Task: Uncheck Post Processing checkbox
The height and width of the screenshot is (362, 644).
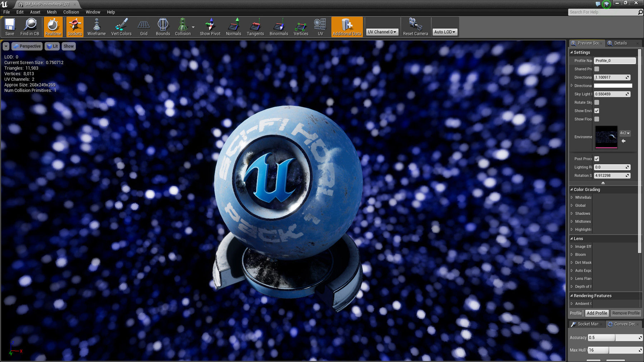Action: pyautogui.click(x=597, y=159)
